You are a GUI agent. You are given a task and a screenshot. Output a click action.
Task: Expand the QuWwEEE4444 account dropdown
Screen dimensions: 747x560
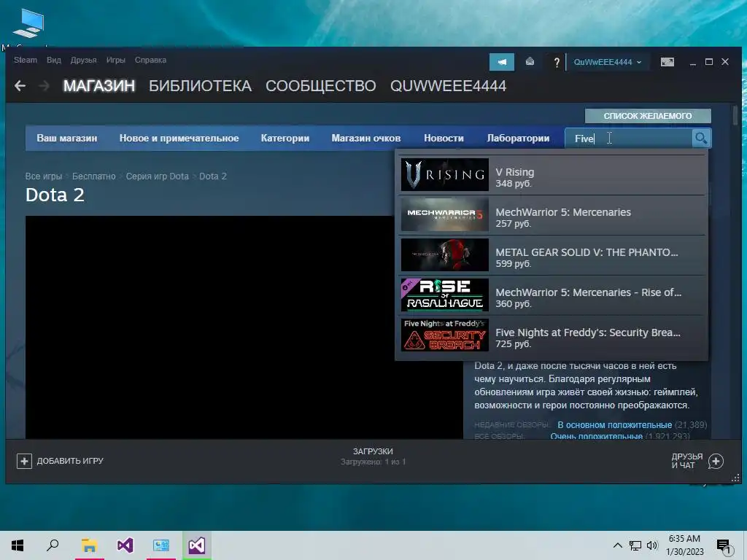[x=608, y=62]
